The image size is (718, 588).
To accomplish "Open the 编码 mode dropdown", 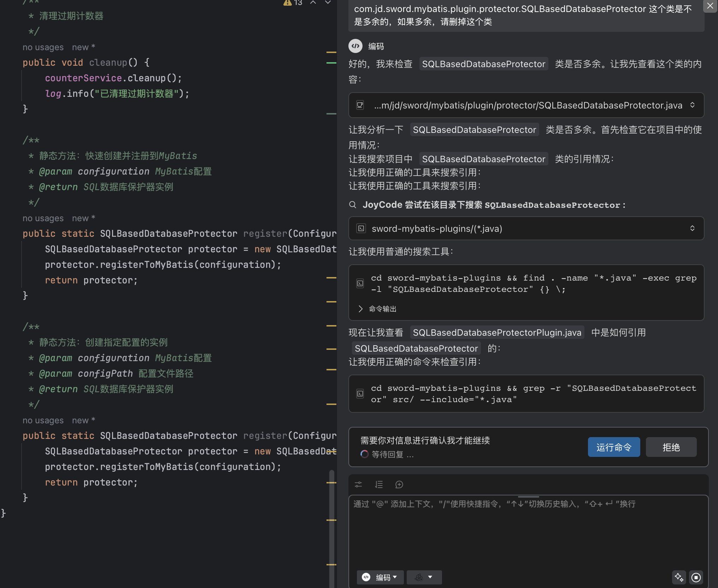I will (x=380, y=577).
